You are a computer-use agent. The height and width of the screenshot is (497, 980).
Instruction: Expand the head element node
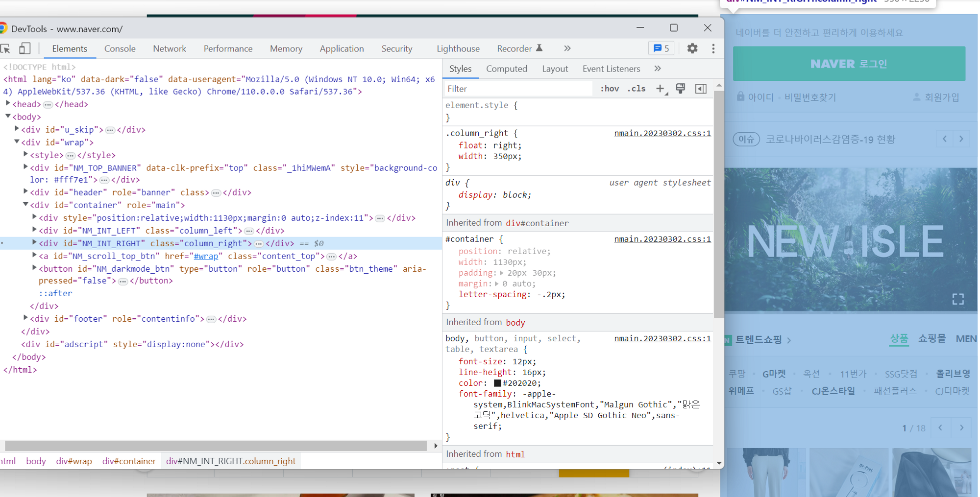8,103
